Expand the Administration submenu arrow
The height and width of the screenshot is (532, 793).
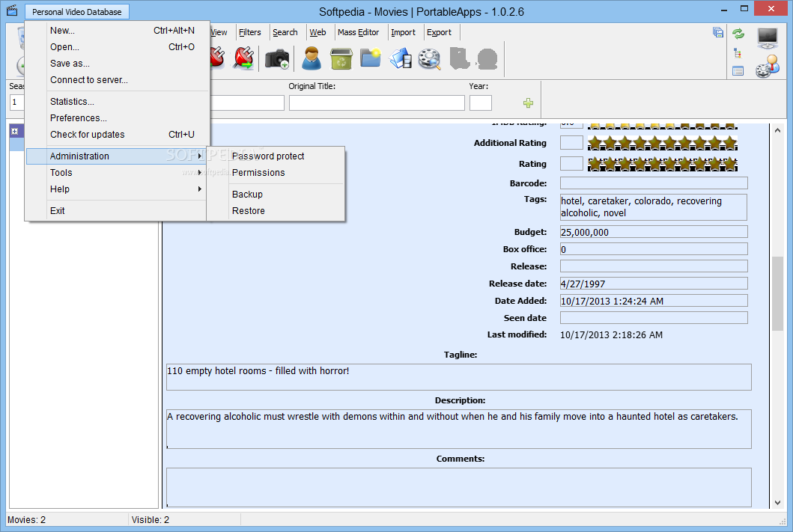[x=200, y=156]
